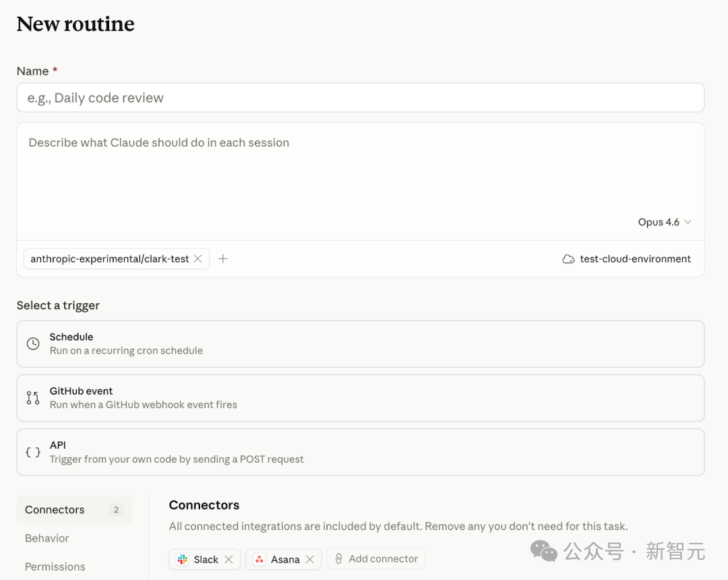728x580 pixels.
Task: Expand the model chevron next to Opus 4.6
Action: [688, 222]
